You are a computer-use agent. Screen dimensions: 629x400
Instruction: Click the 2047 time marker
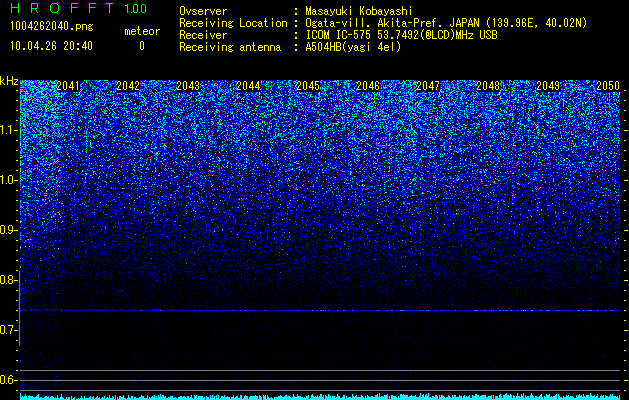428,86
